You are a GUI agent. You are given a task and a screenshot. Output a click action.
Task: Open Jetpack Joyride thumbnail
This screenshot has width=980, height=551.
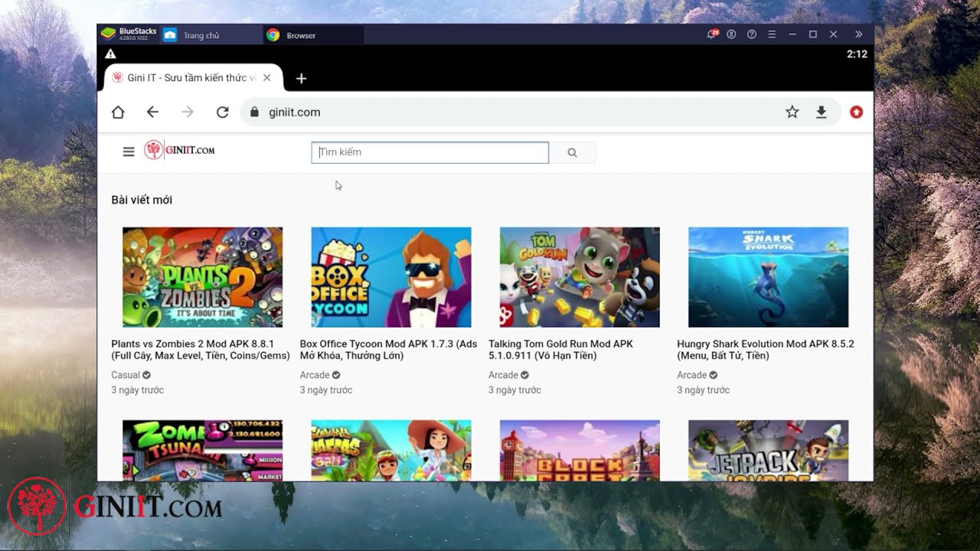pos(768,450)
